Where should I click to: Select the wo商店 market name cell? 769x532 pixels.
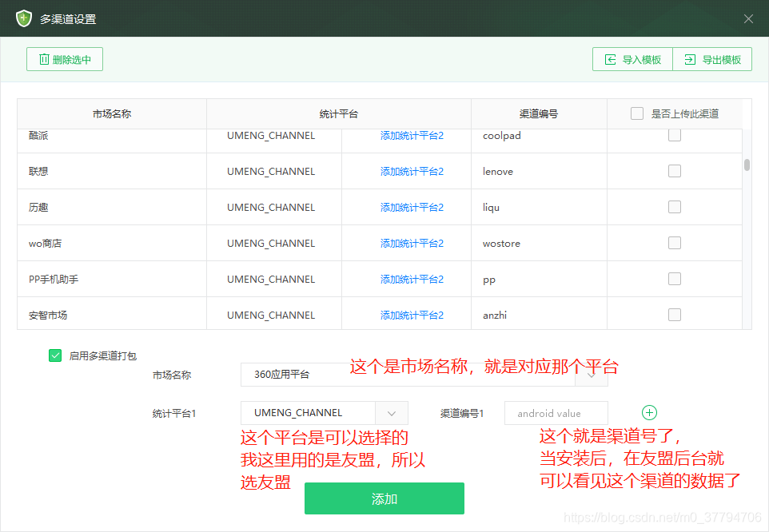point(112,243)
